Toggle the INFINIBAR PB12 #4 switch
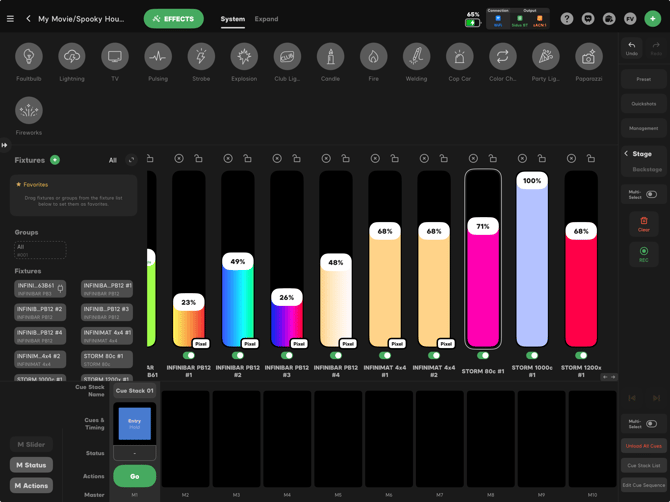 point(336,355)
